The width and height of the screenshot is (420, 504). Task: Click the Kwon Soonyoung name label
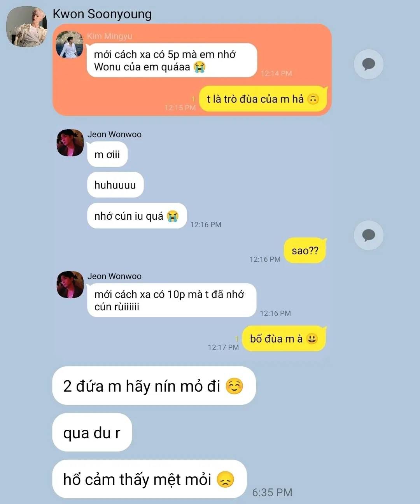pyautogui.click(x=102, y=14)
